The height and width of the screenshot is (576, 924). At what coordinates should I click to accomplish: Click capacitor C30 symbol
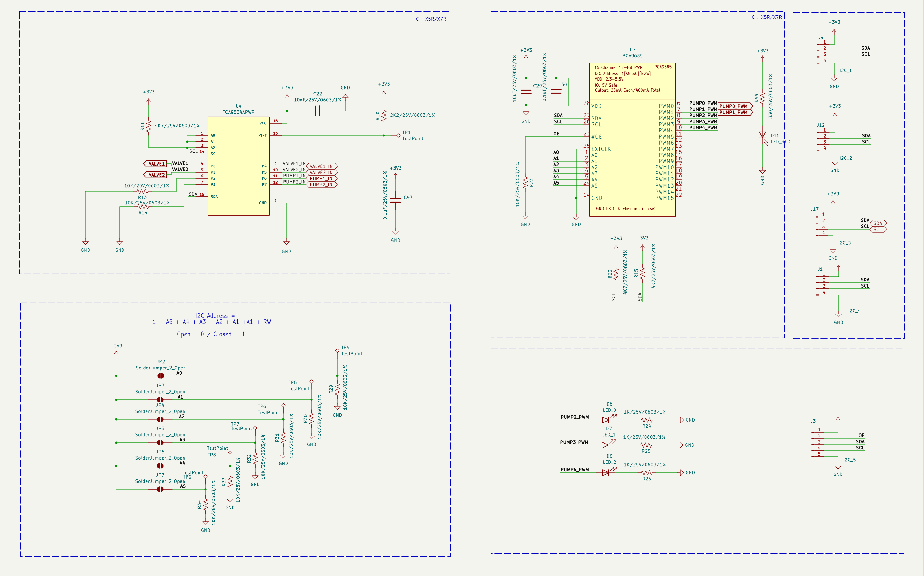click(556, 91)
